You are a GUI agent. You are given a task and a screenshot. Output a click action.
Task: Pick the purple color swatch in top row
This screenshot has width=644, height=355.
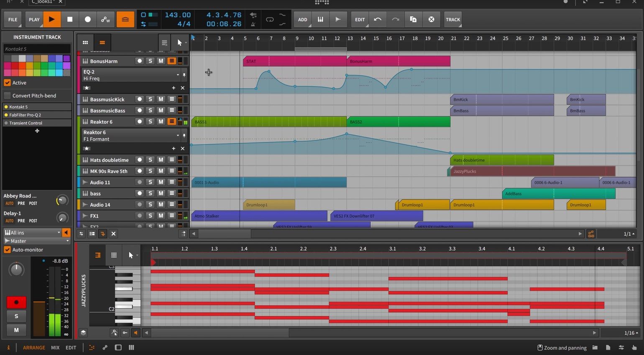[x=66, y=58]
